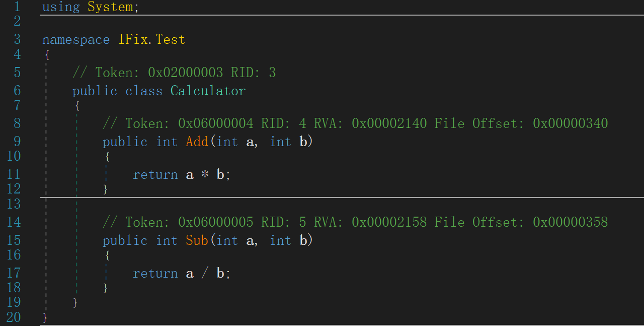The width and height of the screenshot is (644, 326).
Task: Click the closing brace on line 20
Action: click(45, 317)
